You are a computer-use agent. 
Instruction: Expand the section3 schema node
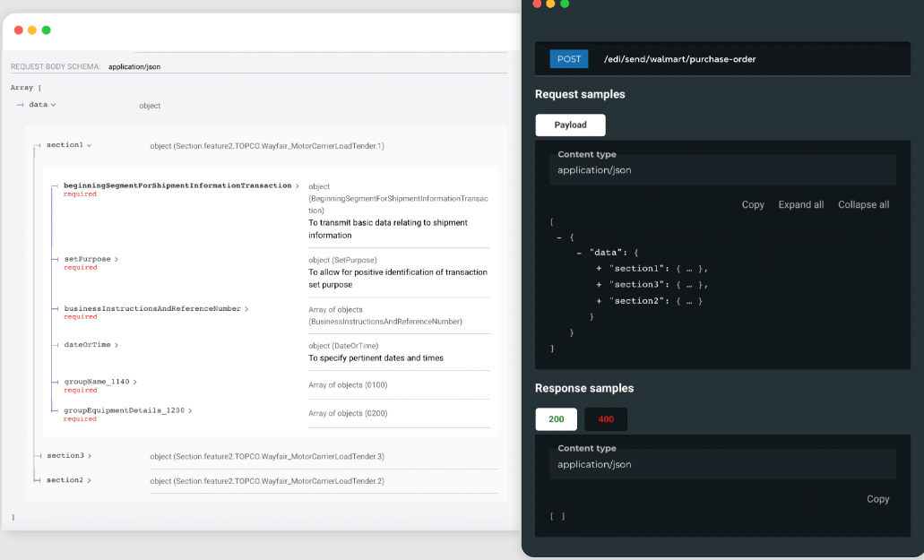[68, 456]
